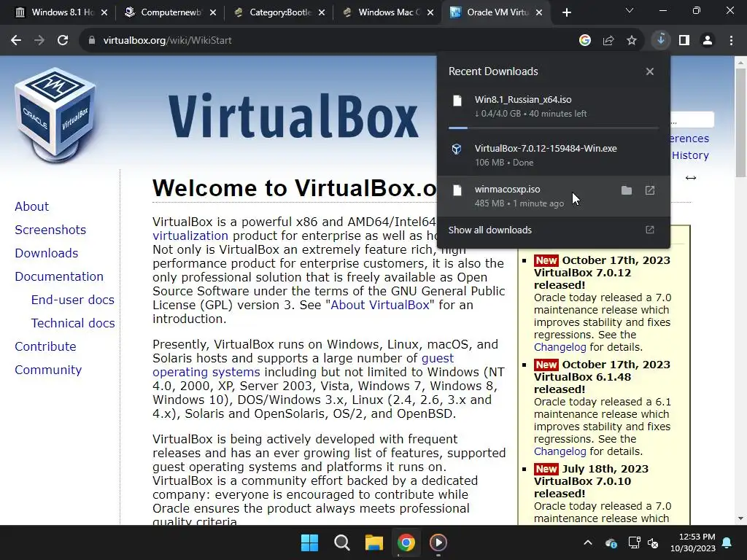Click the address bar URL
The image size is (747, 560).
167,41
